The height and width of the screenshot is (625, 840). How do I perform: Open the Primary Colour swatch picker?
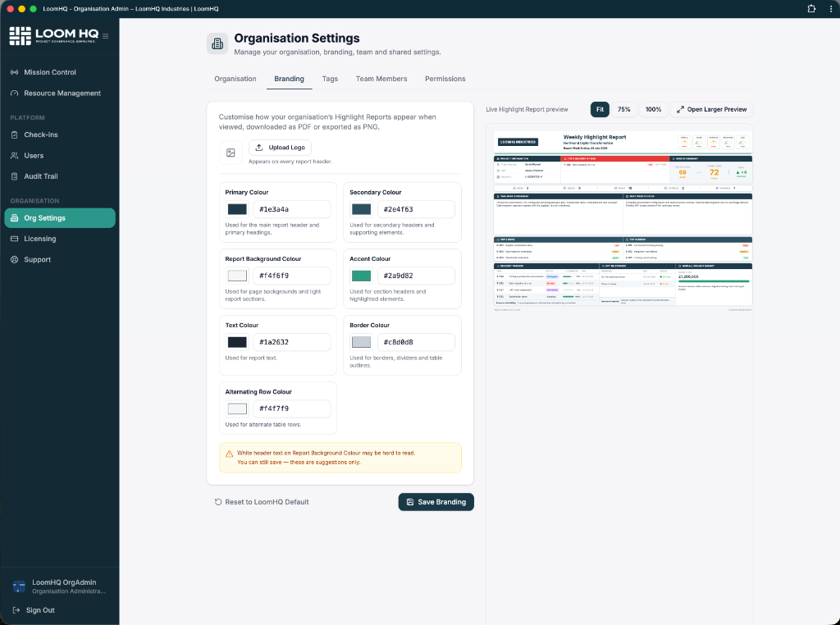[237, 209]
